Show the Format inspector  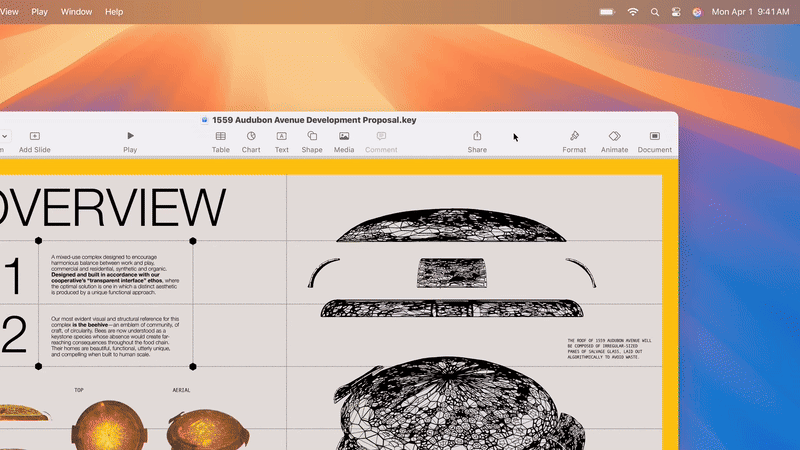[x=574, y=136]
